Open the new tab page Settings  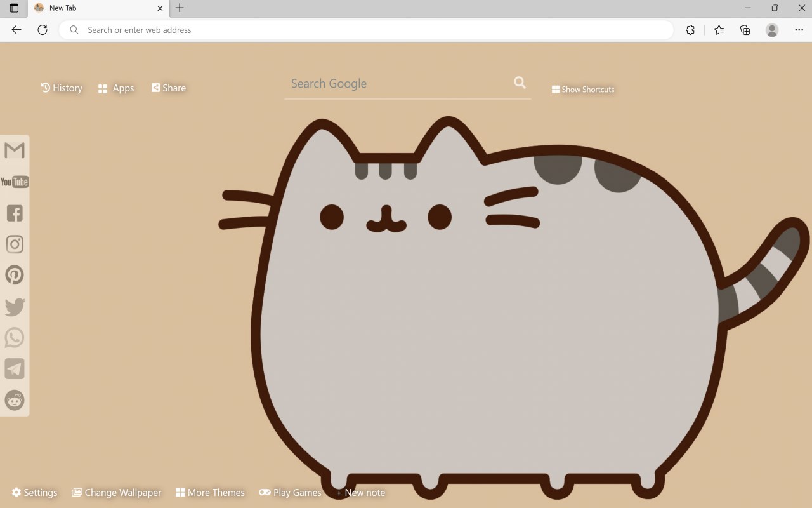click(34, 493)
